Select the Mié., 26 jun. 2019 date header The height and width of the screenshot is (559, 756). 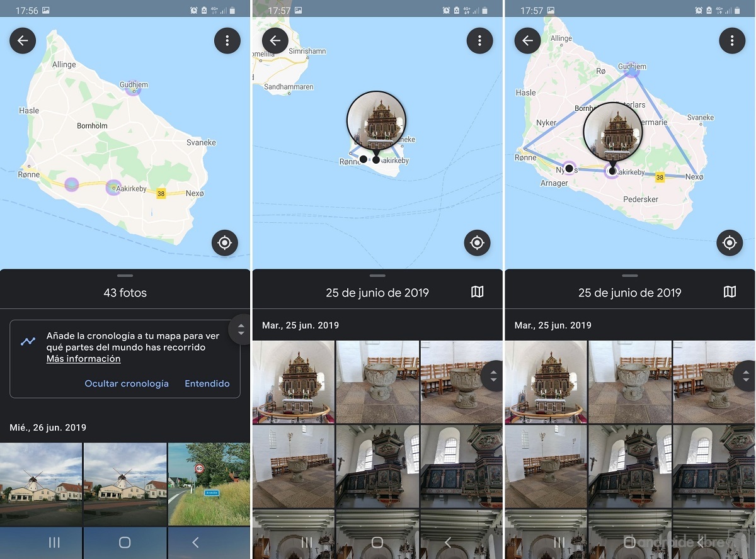pyautogui.click(x=48, y=427)
